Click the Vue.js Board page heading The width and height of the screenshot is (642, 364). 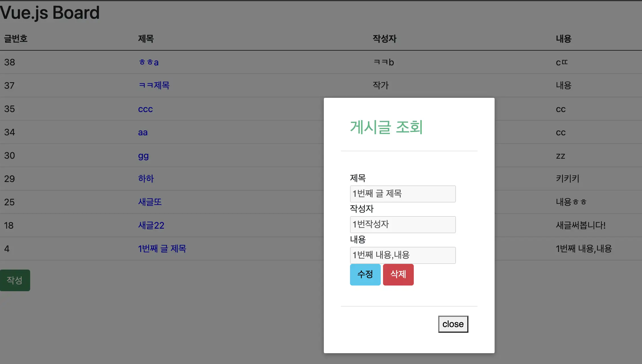[50, 13]
